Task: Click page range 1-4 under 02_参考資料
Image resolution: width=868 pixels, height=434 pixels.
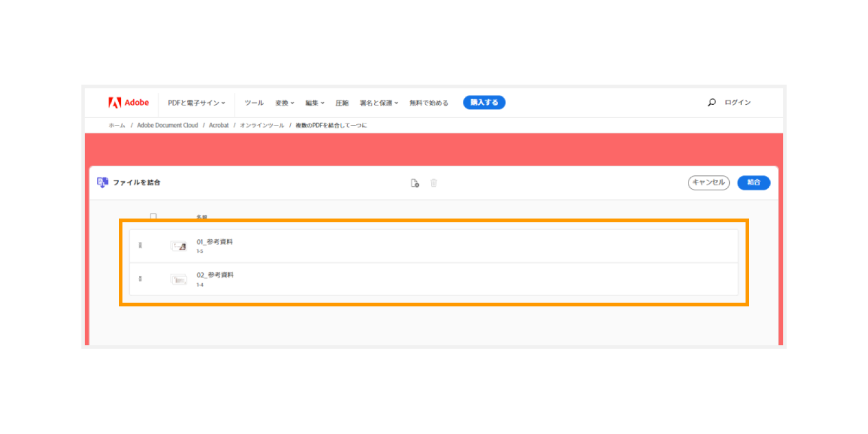Action: [x=200, y=285]
